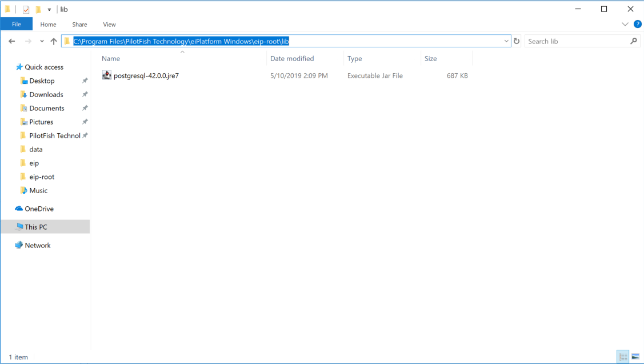Click the 687 KB size cell
Image resolution: width=644 pixels, height=364 pixels.
457,75
